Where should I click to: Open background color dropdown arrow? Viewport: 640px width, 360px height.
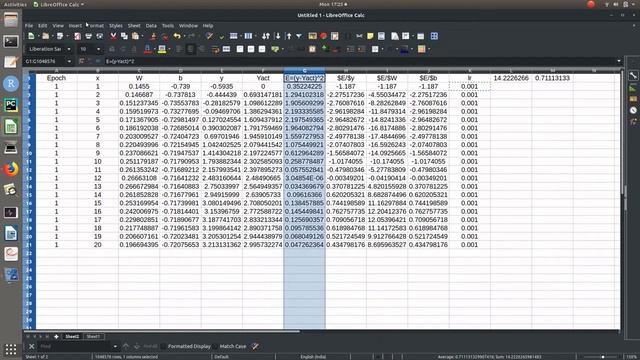pos(169,49)
